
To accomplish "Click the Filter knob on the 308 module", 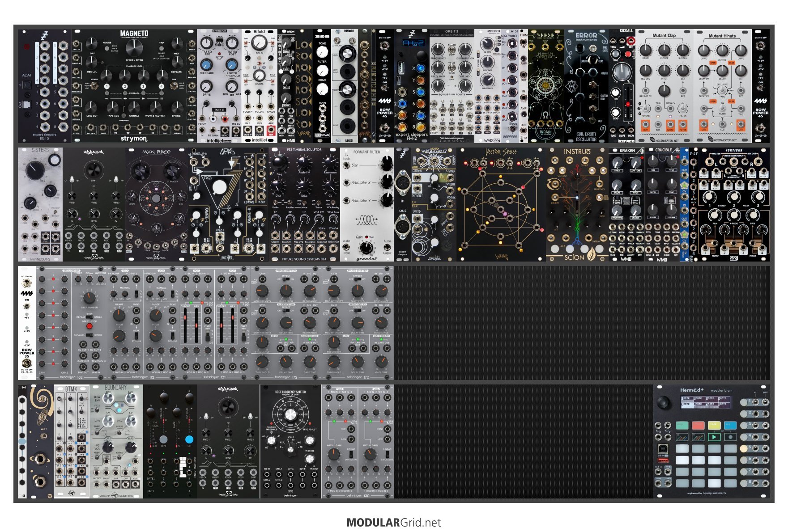I will tap(322, 71).
